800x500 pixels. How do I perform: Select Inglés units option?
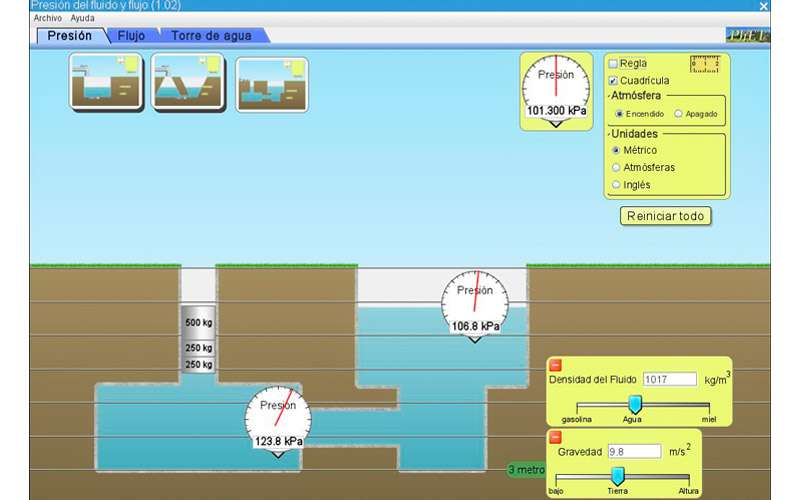[616, 184]
